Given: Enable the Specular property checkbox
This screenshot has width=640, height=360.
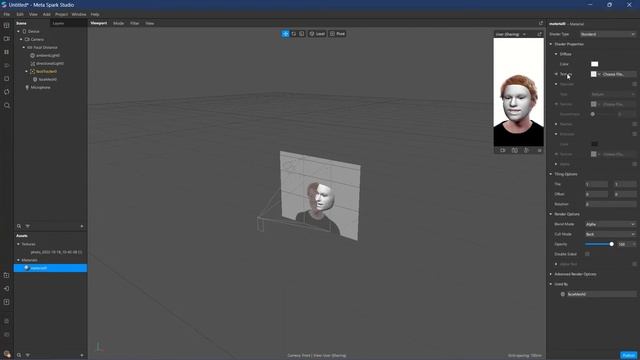Looking at the screenshot, I should (x=634, y=84).
